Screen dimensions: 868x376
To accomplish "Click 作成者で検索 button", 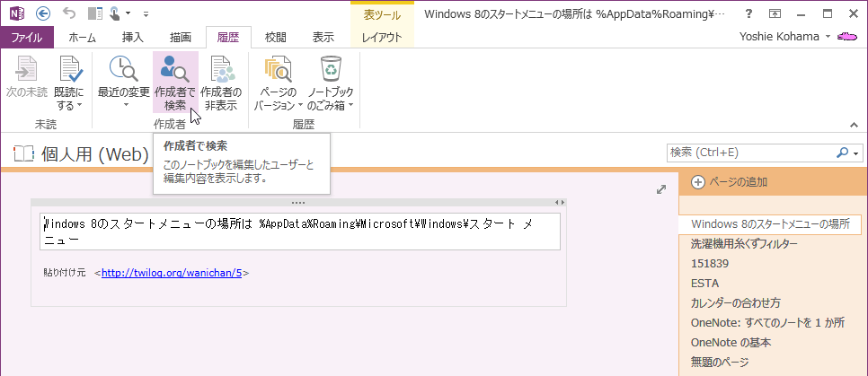I will coord(175,83).
